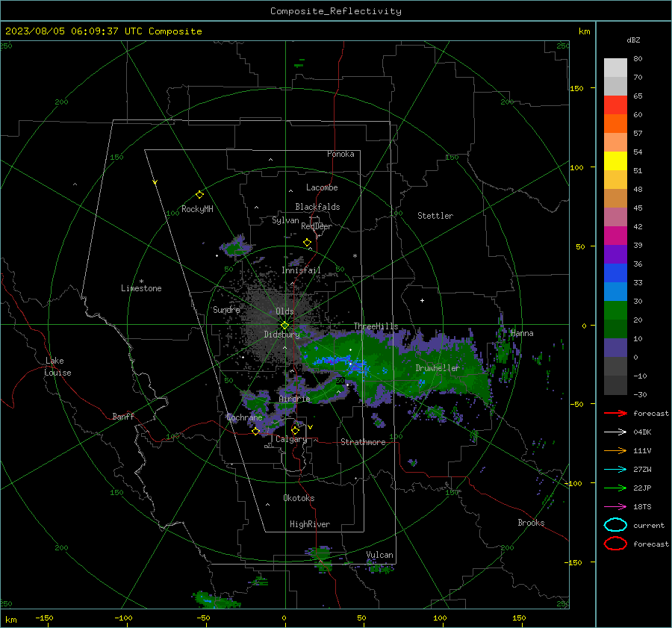Viewport: 672px width, 628px height.
Task: Click the dBZ legend heading
Action: click(633, 40)
